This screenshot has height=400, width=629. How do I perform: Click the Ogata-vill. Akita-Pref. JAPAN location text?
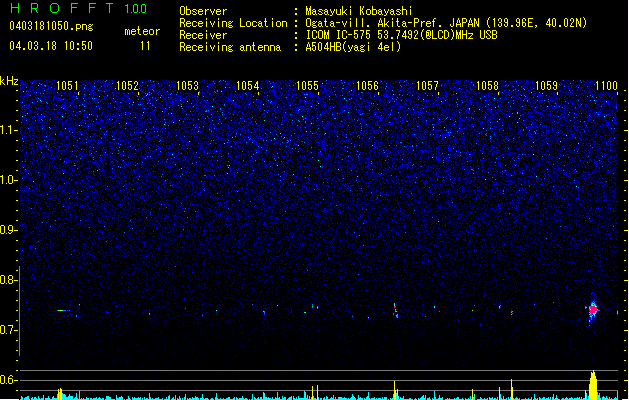tap(446, 23)
